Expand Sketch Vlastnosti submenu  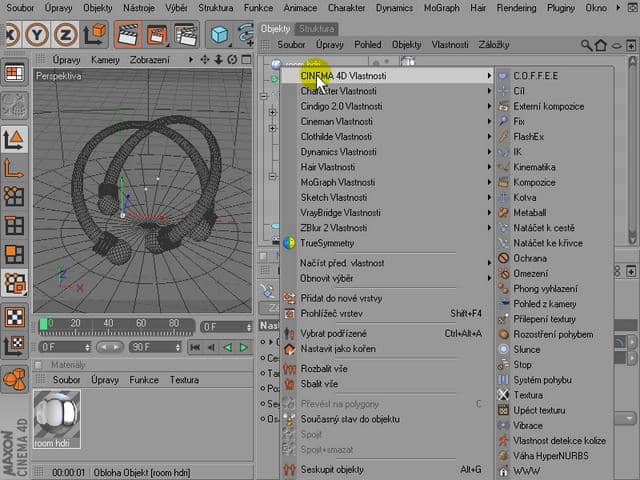tap(387, 198)
